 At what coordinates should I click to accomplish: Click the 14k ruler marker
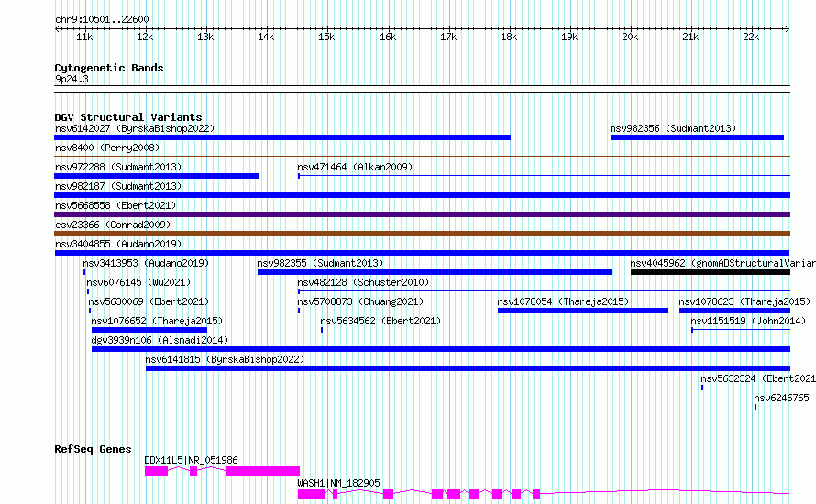[x=266, y=37]
